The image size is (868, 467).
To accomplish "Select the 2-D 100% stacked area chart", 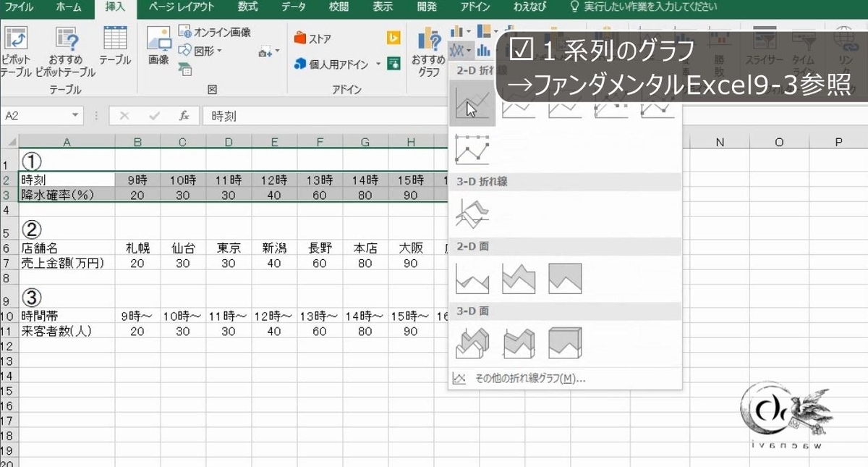I will (x=565, y=278).
